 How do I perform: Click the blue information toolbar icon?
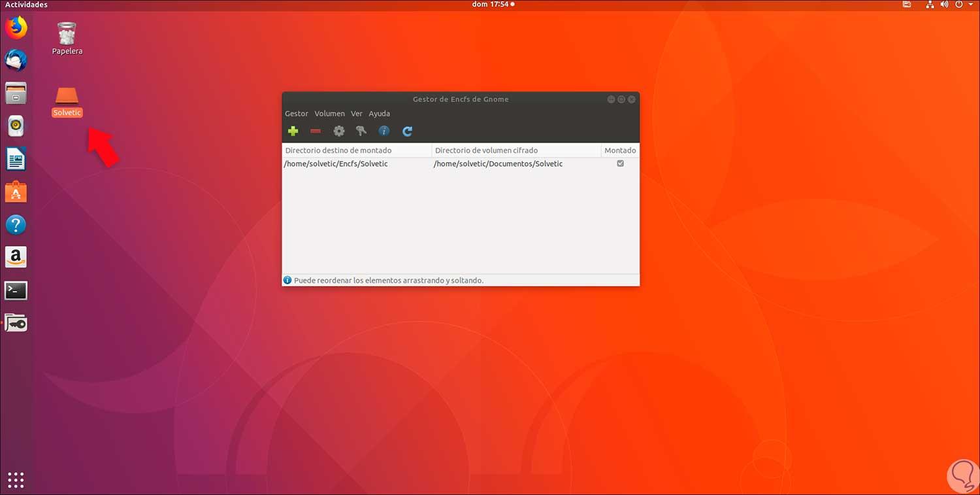[x=384, y=131]
